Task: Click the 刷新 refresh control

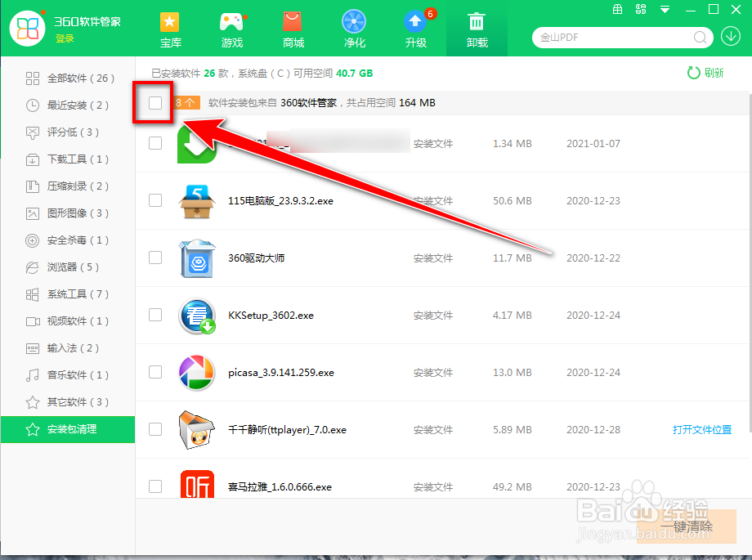Action: point(704,72)
